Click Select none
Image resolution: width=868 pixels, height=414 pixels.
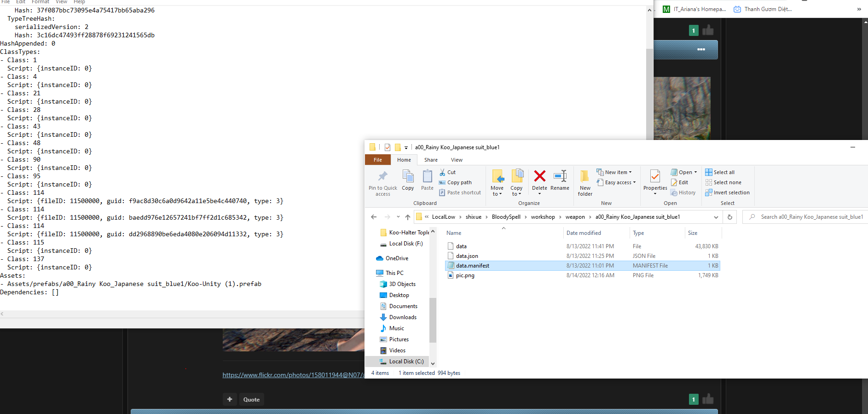pyautogui.click(x=723, y=182)
